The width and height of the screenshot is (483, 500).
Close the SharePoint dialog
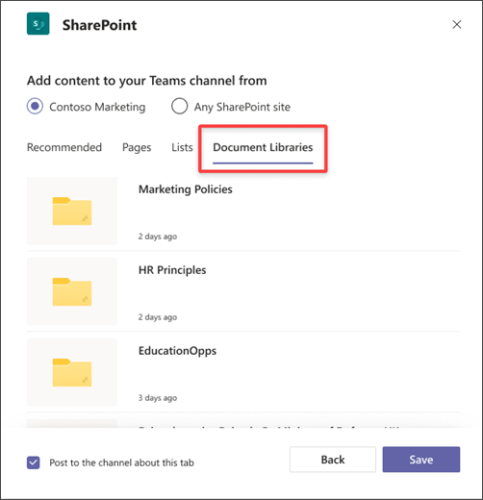[x=457, y=24]
